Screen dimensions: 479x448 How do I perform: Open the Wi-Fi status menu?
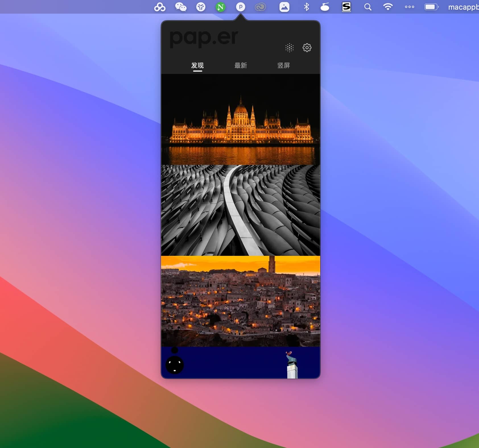tap(388, 7)
